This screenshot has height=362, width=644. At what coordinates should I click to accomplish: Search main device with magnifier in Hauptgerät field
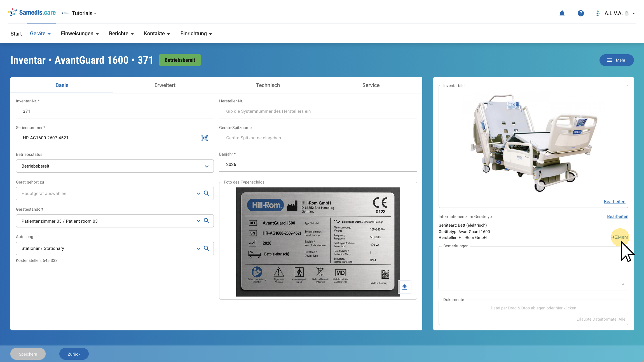(207, 193)
